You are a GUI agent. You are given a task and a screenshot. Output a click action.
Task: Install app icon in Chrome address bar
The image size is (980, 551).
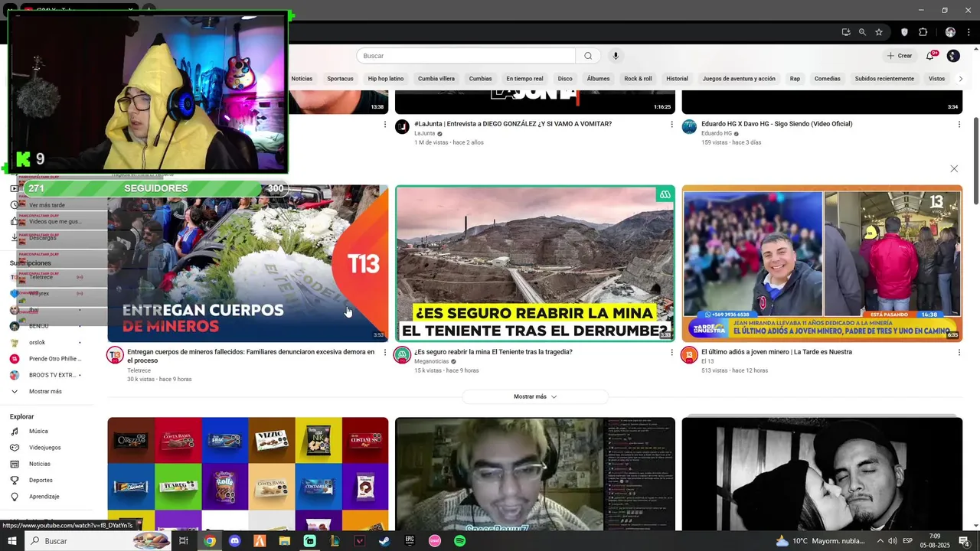(x=846, y=32)
